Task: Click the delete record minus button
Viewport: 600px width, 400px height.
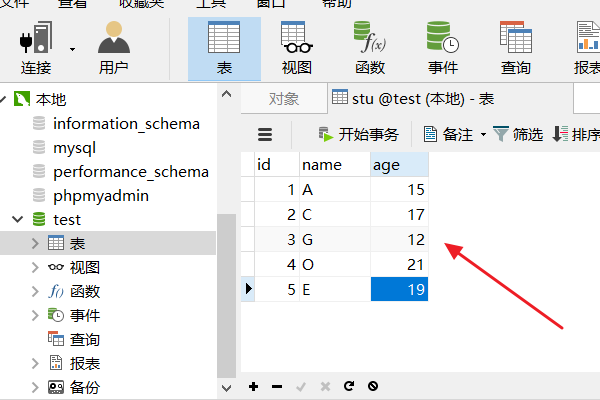Action: [x=277, y=387]
